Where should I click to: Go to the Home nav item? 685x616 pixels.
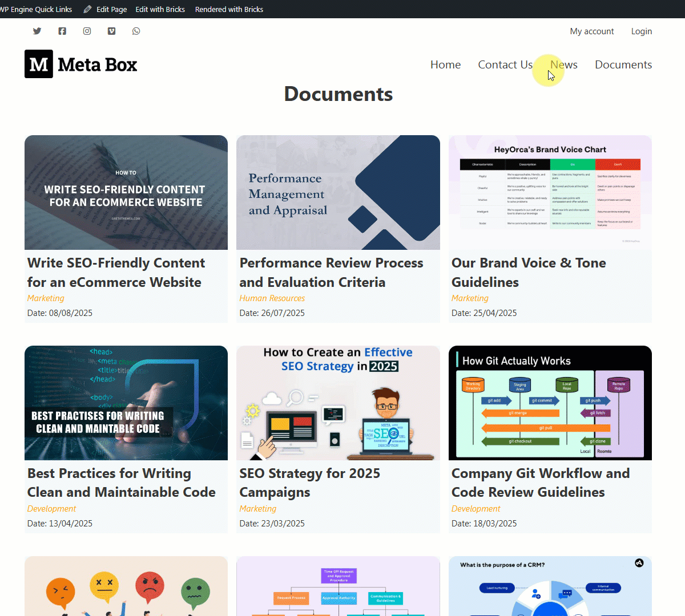point(445,64)
